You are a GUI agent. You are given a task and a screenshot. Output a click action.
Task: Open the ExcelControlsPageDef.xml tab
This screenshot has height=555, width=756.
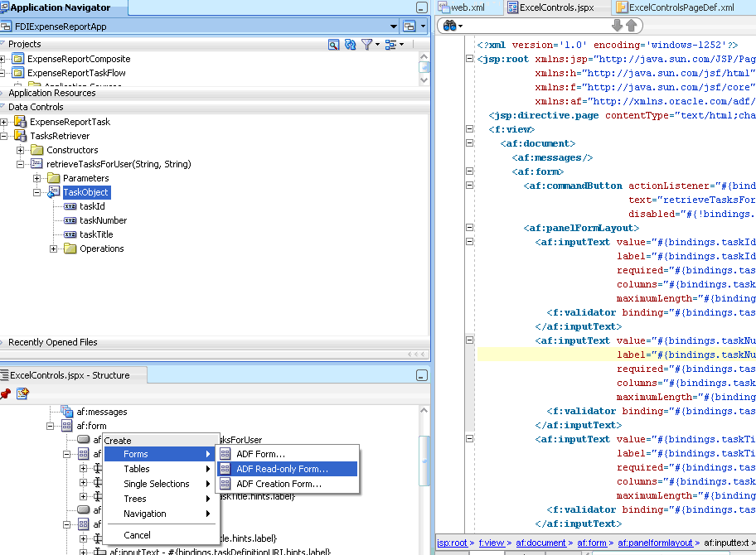[680, 7]
